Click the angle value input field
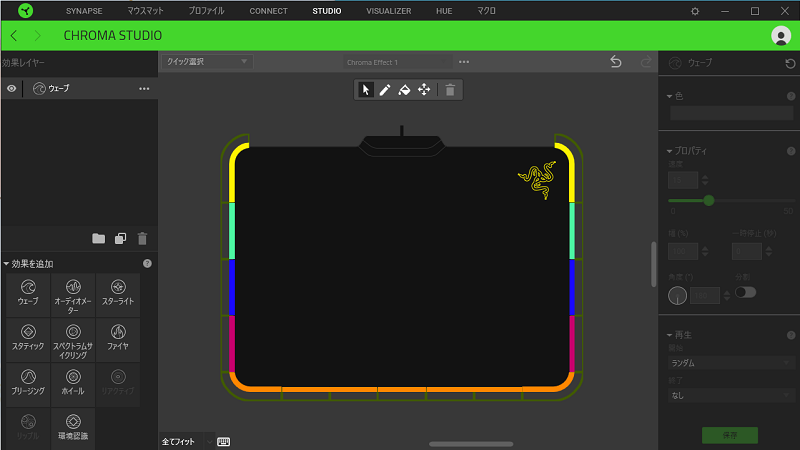The width and height of the screenshot is (800, 450). pyautogui.click(x=705, y=295)
